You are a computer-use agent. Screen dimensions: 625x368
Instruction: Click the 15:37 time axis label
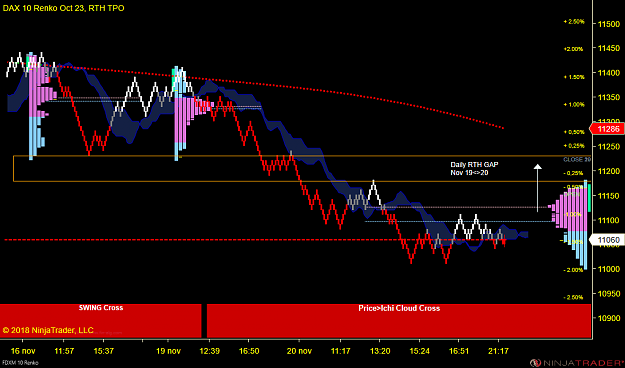tap(104, 351)
